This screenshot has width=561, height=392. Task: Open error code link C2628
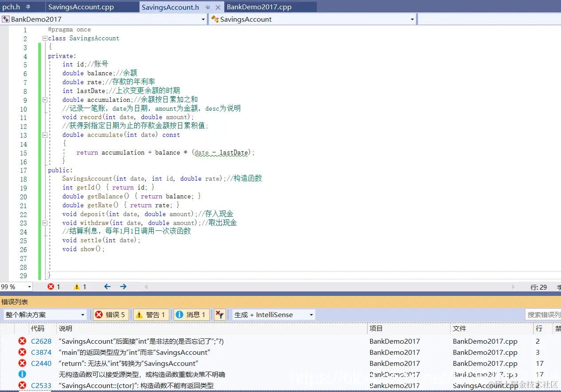tap(41, 341)
